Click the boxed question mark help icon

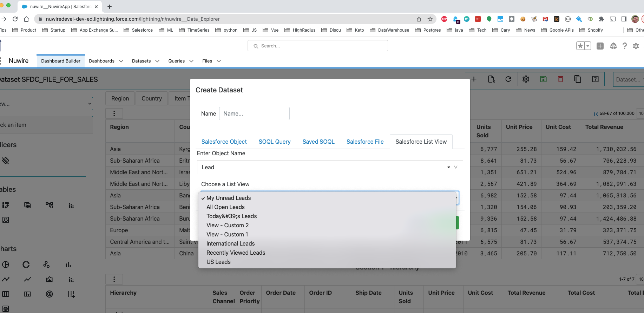pyautogui.click(x=595, y=79)
